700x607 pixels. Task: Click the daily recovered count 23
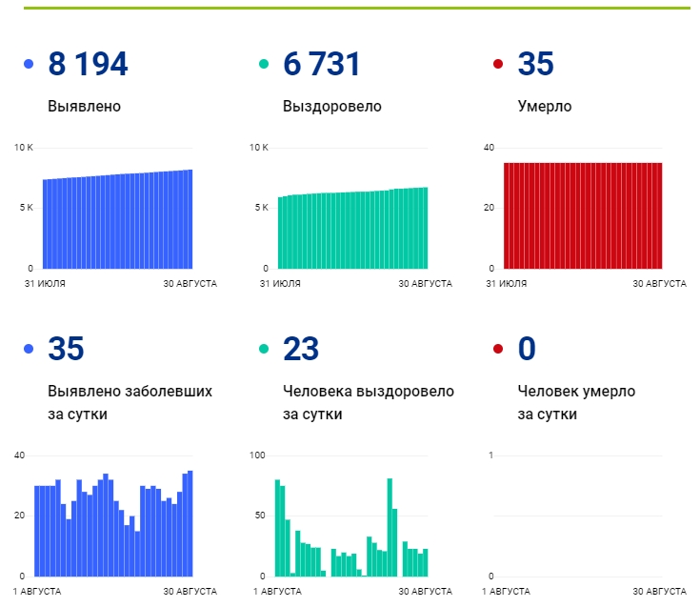pos(301,349)
